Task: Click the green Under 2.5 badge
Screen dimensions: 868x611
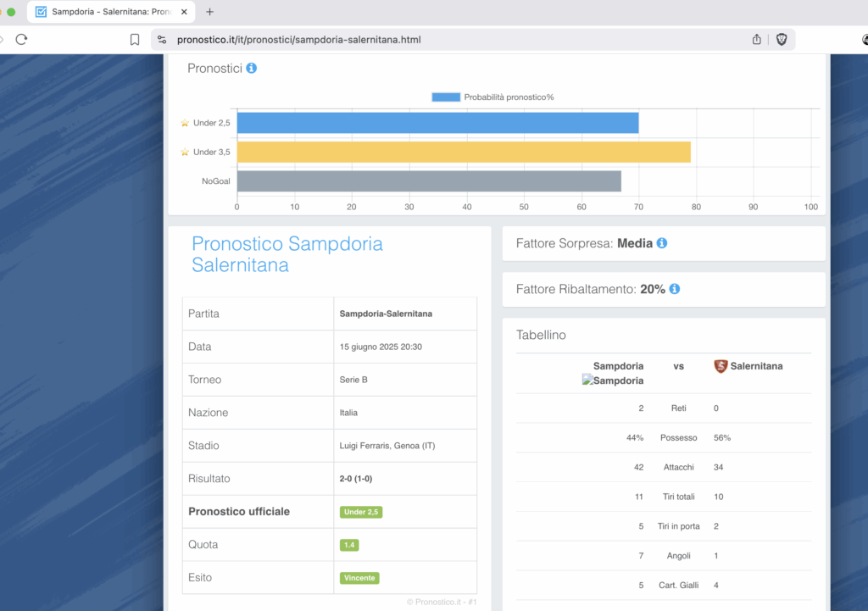Action: pos(361,512)
